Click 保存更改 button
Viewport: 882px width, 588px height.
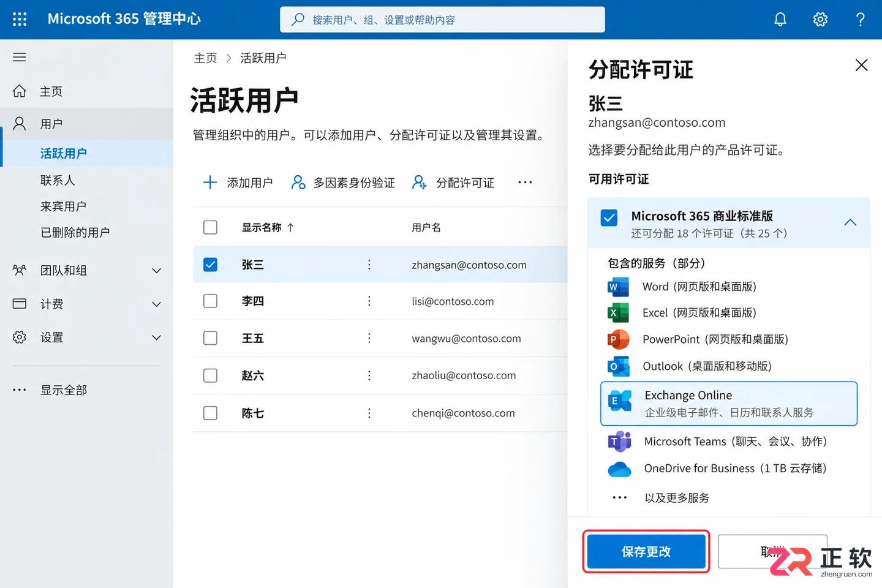coord(646,552)
